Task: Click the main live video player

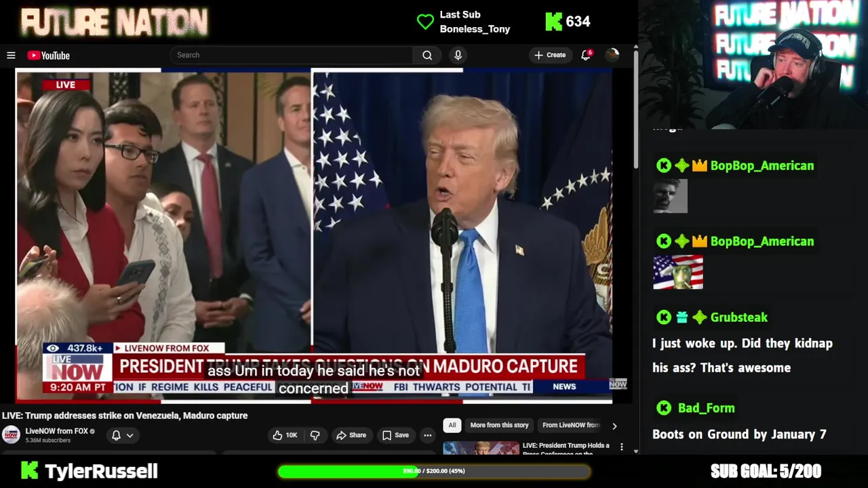Action: pyautogui.click(x=314, y=236)
